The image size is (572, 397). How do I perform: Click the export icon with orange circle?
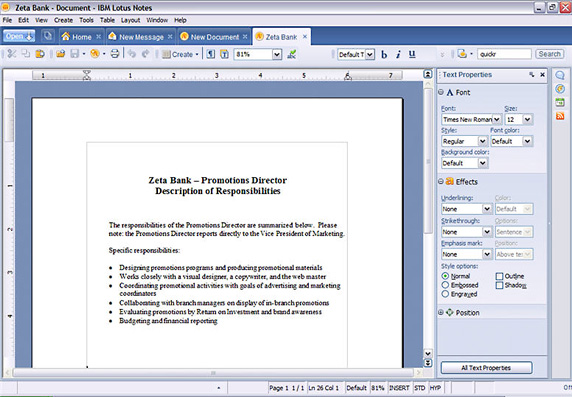(94, 54)
